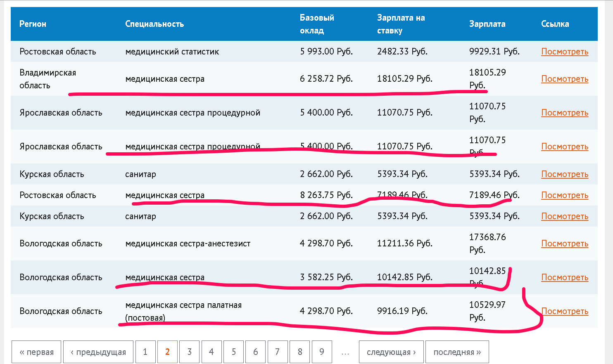Go to pagination page 3

(x=190, y=352)
